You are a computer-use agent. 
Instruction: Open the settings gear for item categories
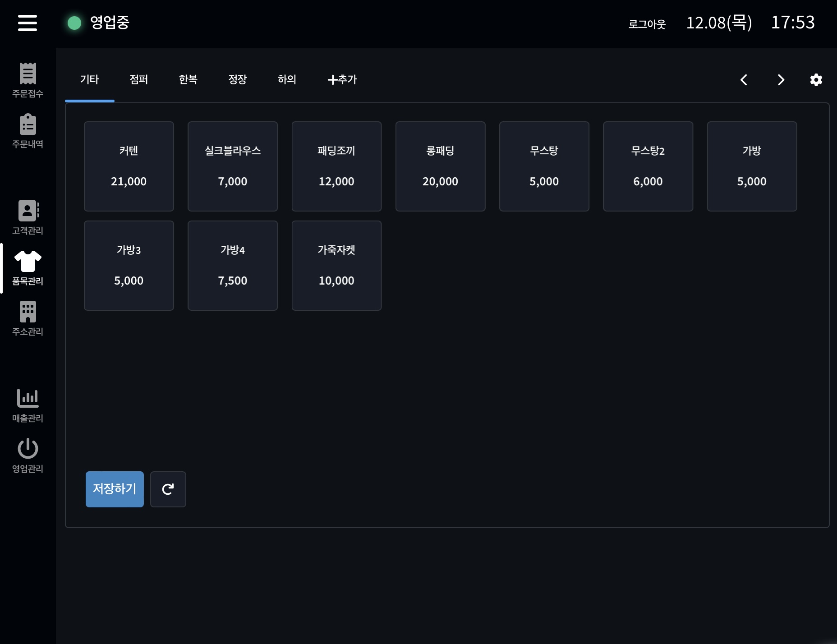point(816,80)
